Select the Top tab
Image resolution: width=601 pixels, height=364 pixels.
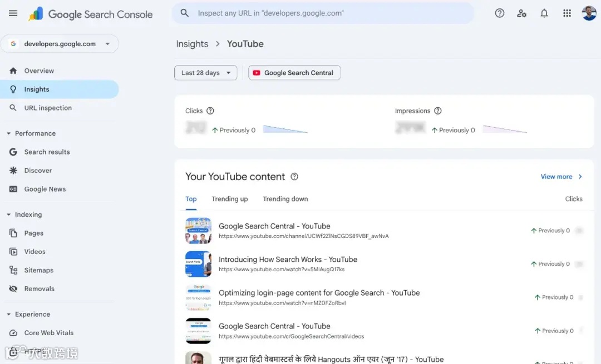(x=191, y=199)
